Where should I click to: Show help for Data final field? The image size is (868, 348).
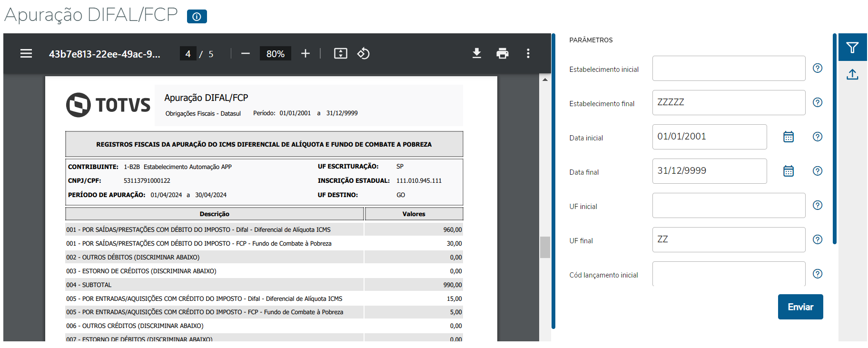click(818, 171)
